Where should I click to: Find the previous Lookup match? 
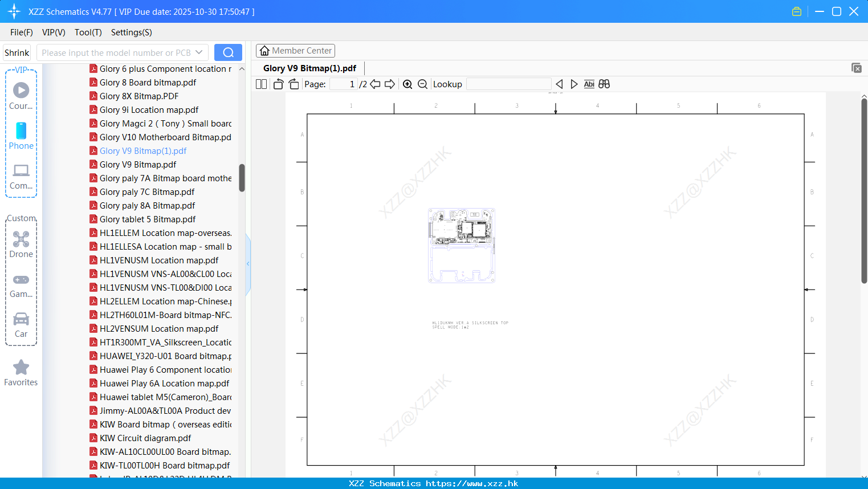(x=559, y=84)
